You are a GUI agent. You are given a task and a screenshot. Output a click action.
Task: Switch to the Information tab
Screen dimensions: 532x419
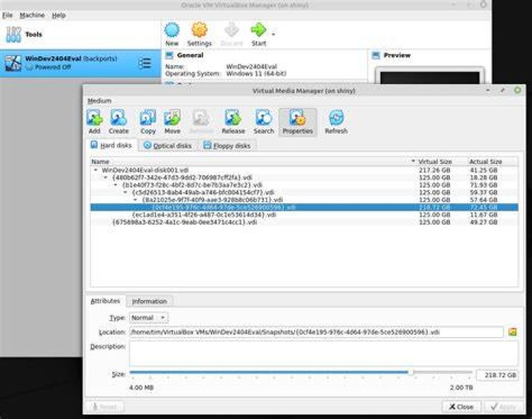[149, 302]
